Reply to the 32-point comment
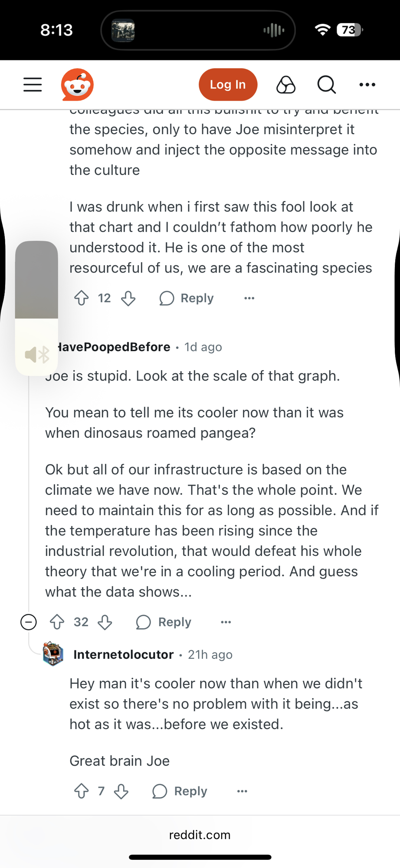The width and height of the screenshot is (400, 868). [x=164, y=622]
